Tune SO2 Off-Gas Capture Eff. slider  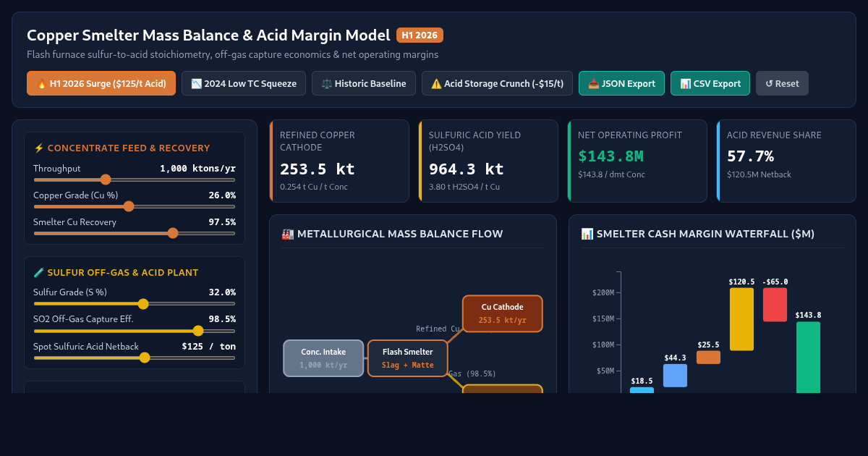point(198,331)
